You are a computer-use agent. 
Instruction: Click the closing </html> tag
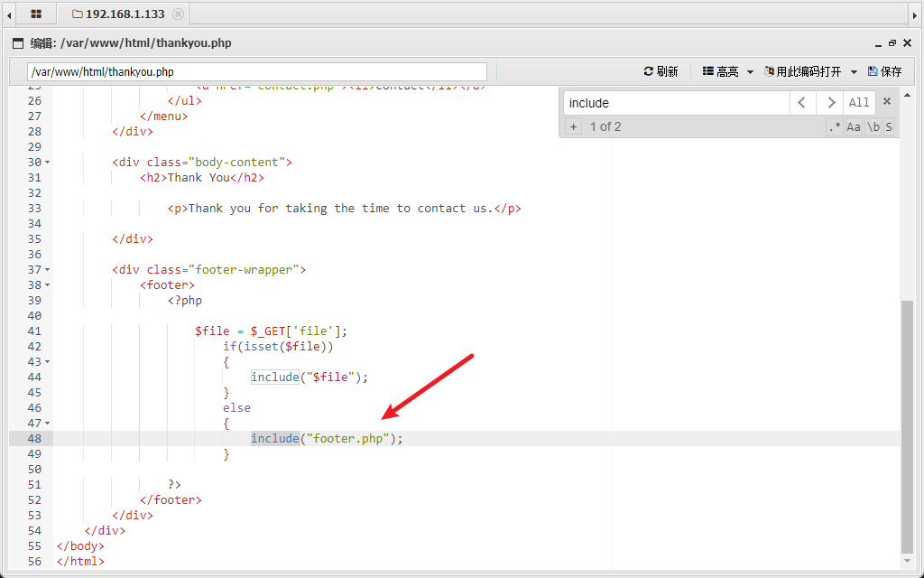click(80, 561)
